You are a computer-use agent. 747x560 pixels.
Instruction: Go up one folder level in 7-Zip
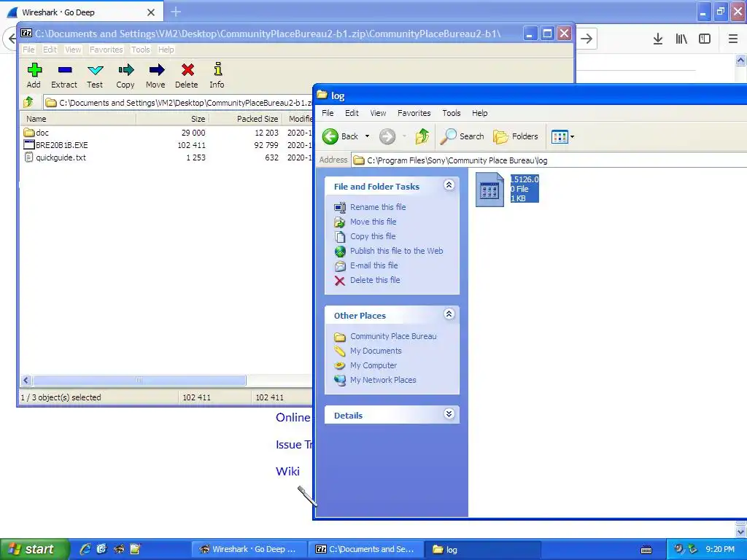click(x=28, y=102)
